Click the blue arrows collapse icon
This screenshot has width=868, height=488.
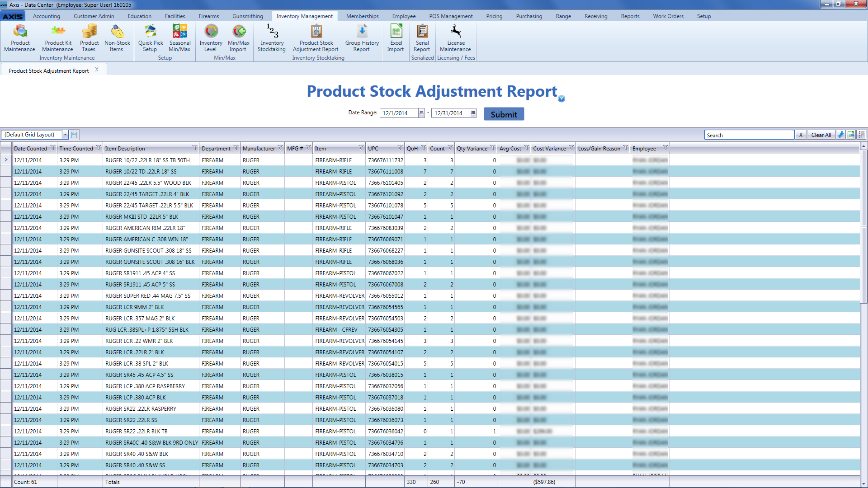pos(841,135)
